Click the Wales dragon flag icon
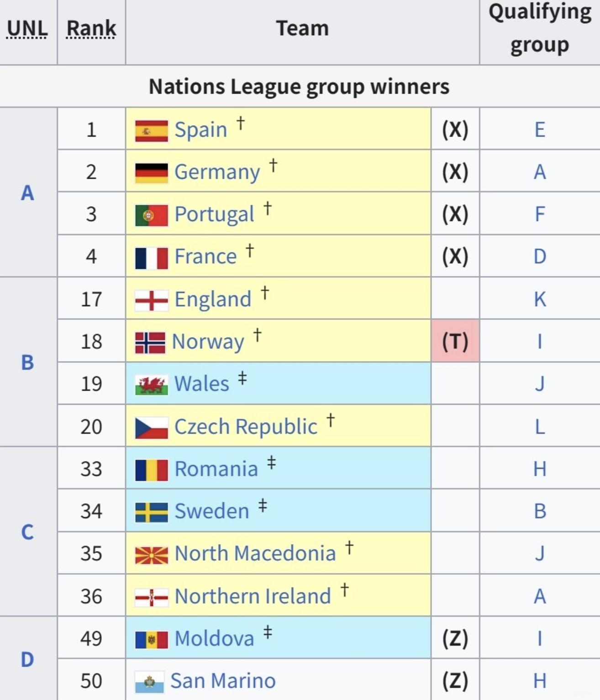This screenshot has width=600, height=700. pos(151,385)
